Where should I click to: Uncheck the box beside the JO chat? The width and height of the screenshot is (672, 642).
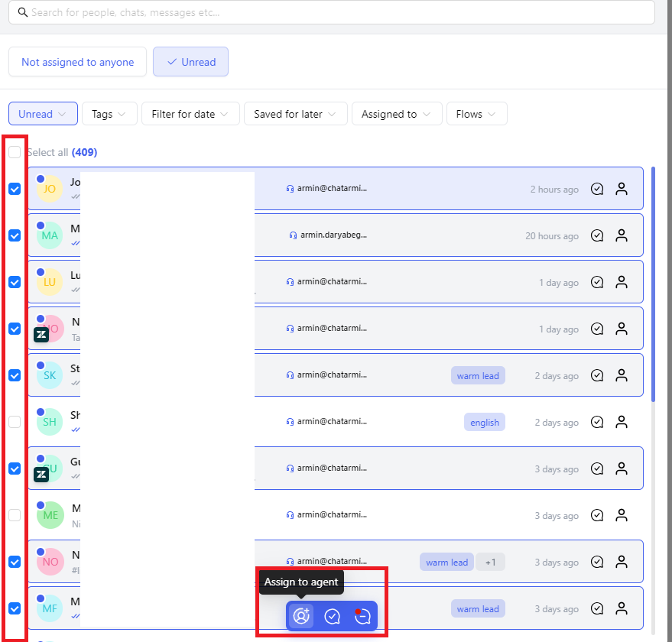pyautogui.click(x=15, y=189)
